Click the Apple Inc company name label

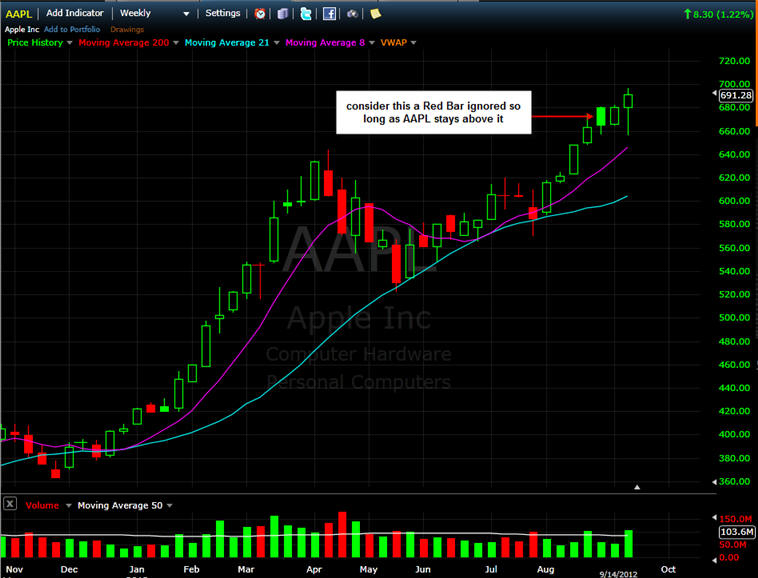tap(22, 29)
